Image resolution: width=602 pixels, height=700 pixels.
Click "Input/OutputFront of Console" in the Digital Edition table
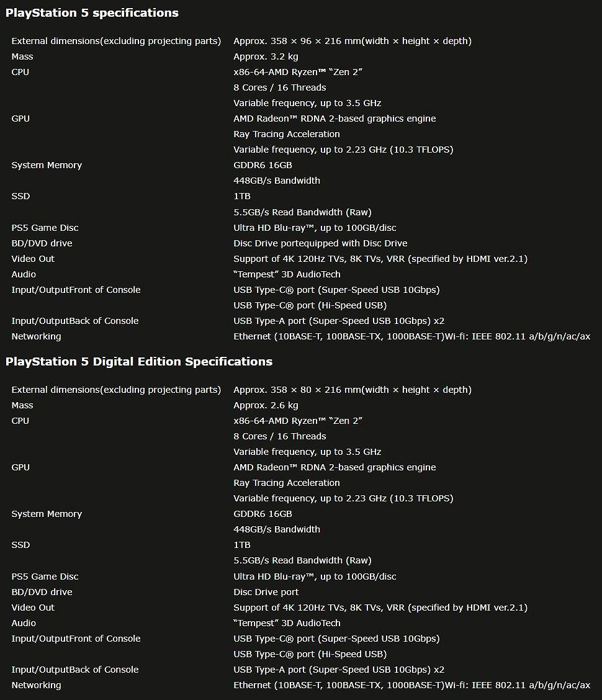tap(76, 639)
